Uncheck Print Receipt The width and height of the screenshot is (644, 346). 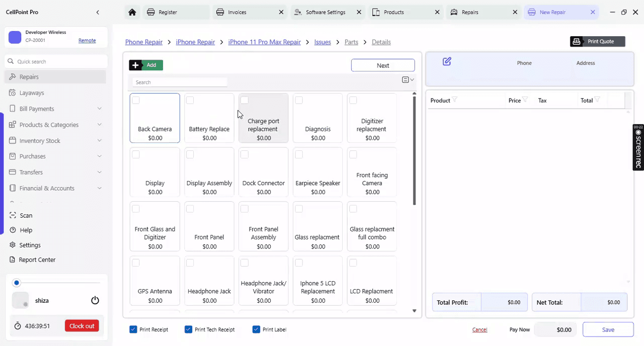coord(133,329)
